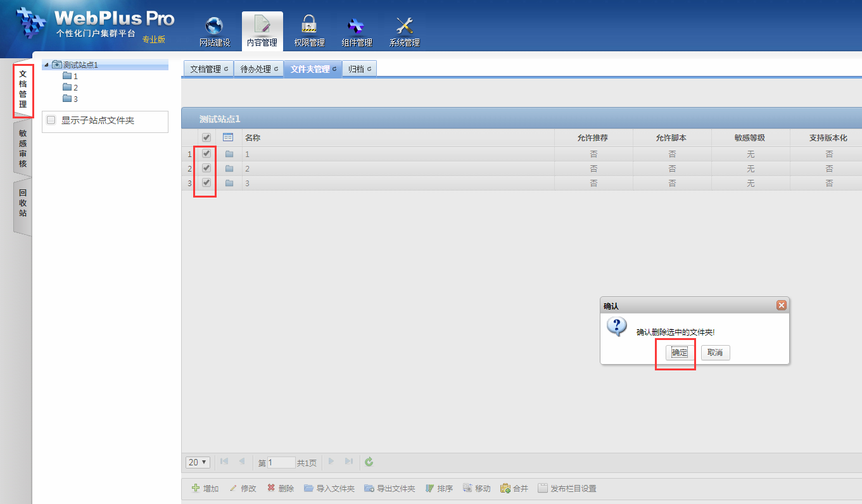Viewport: 862px width, 504px height.
Task: Uncheck the checkbox for folder row 2
Action: (x=206, y=168)
